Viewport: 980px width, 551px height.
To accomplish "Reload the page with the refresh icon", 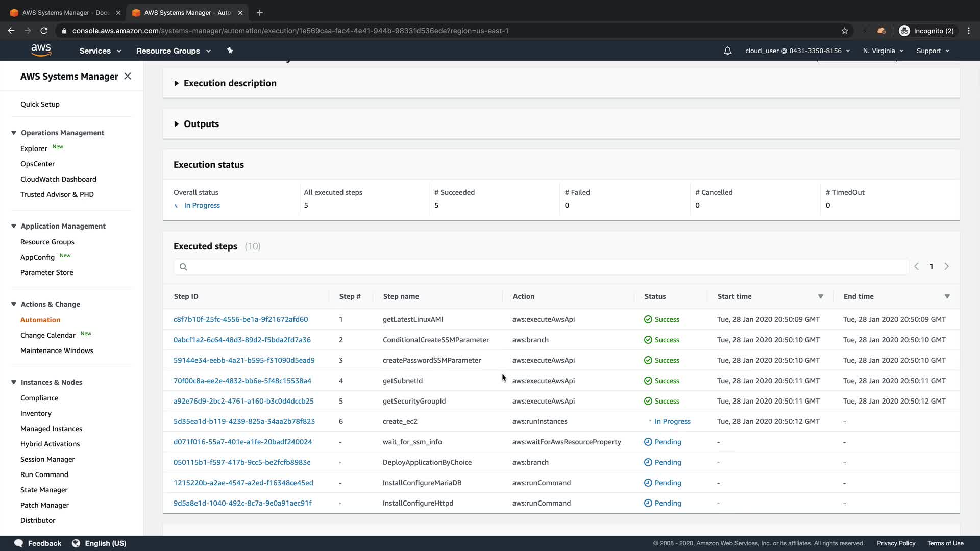I will pyautogui.click(x=44, y=31).
